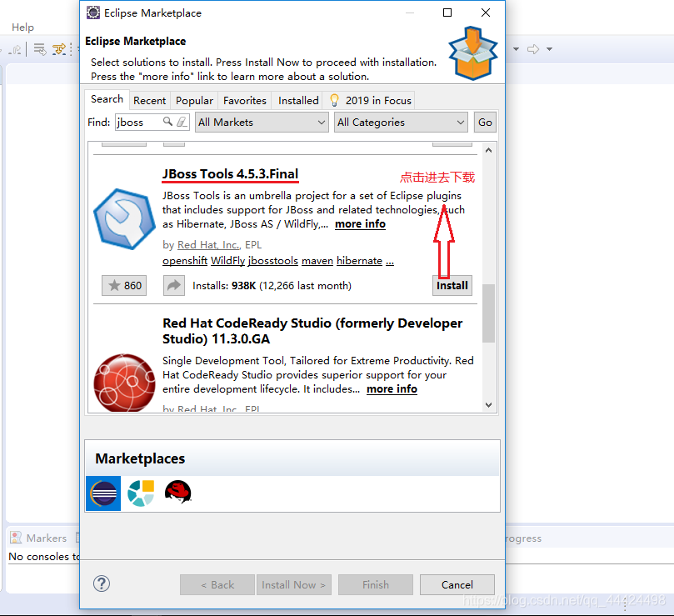Screen dimensions: 674x616
Task: Click the jbosstools tag link
Action: [x=273, y=261]
